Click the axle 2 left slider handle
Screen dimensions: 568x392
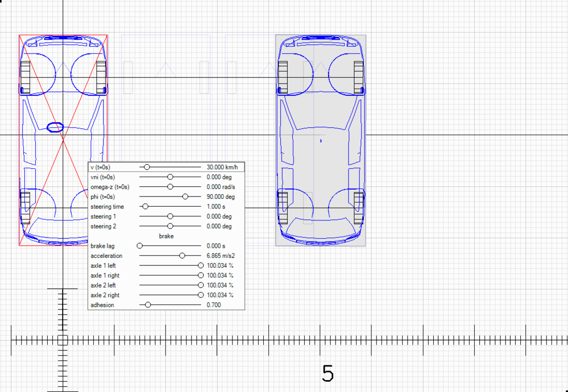tap(201, 285)
